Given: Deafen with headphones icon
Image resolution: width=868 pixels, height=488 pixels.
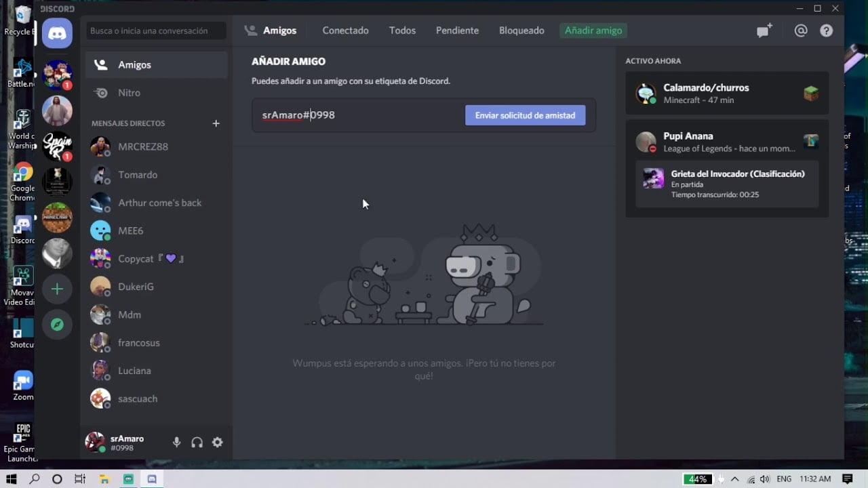Looking at the screenshot, I should (x=197, y=442).
